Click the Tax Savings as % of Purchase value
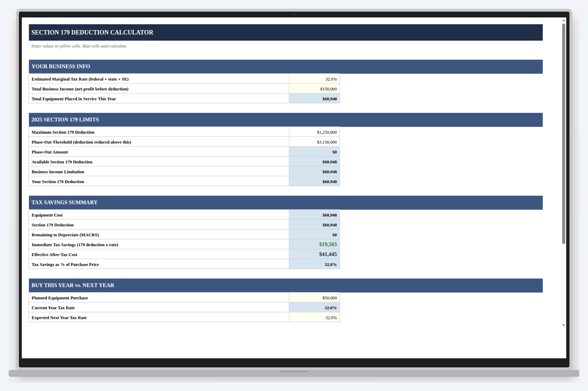Viewport: 588px width, 391px height. tap(314, 264)
